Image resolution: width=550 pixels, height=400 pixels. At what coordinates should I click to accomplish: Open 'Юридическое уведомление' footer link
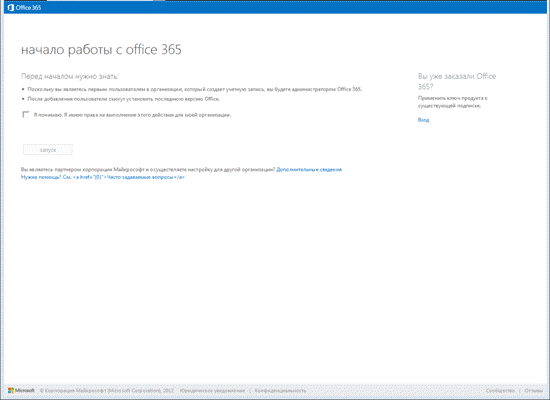tap(213, 391)
